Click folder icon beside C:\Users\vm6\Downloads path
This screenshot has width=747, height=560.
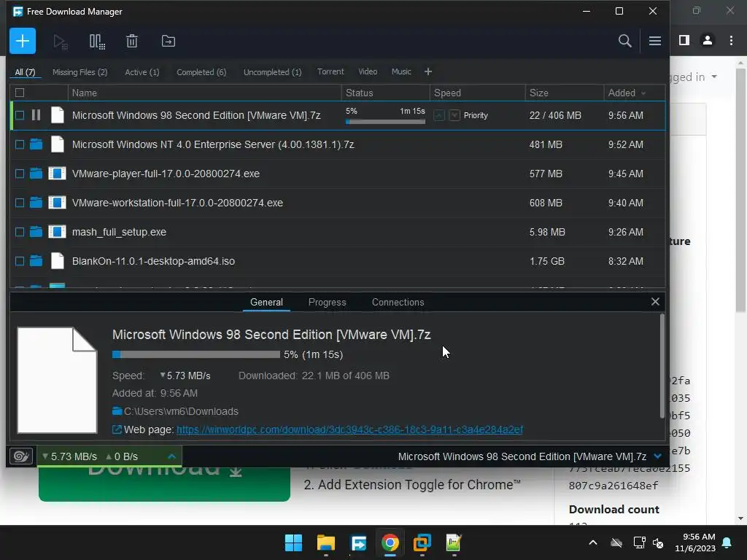tap(117, 411)
